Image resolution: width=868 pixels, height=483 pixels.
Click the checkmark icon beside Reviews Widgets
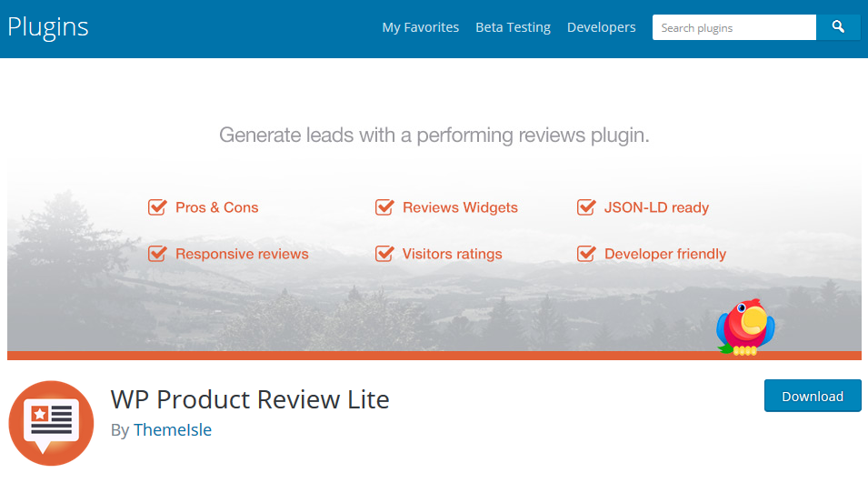coord(384,207)
